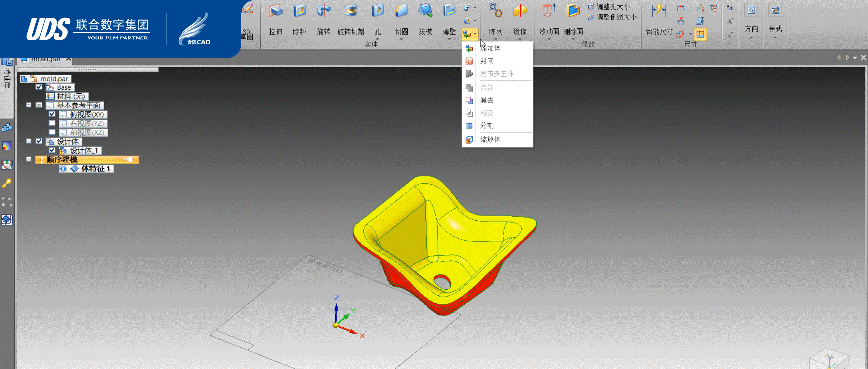The width and height of the screenshot is (868, 369).
Task: Choose the 旋转 revolve tool icon
Action: click(324, 11)
